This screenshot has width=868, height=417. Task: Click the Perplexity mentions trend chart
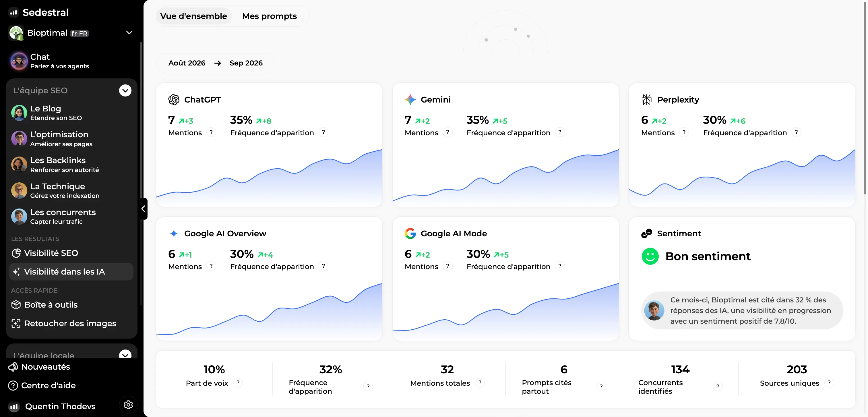(742, 178)
